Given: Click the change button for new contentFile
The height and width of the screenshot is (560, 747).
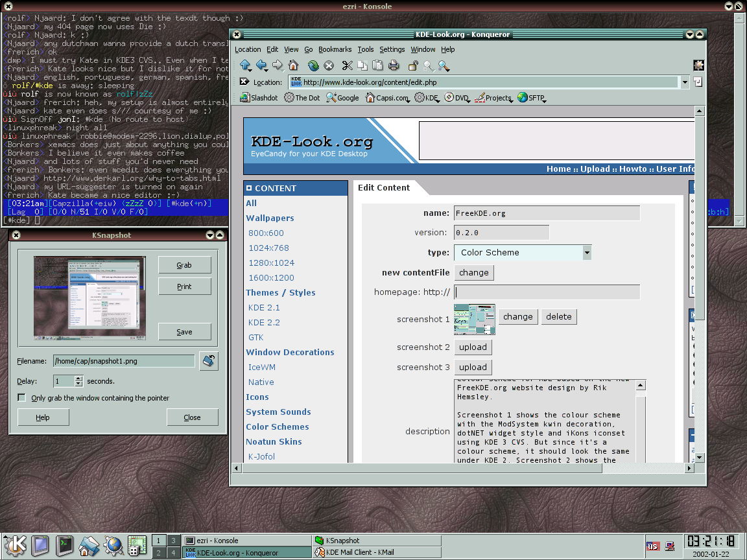Looking at the screenshot, I should tap(473, 272).
